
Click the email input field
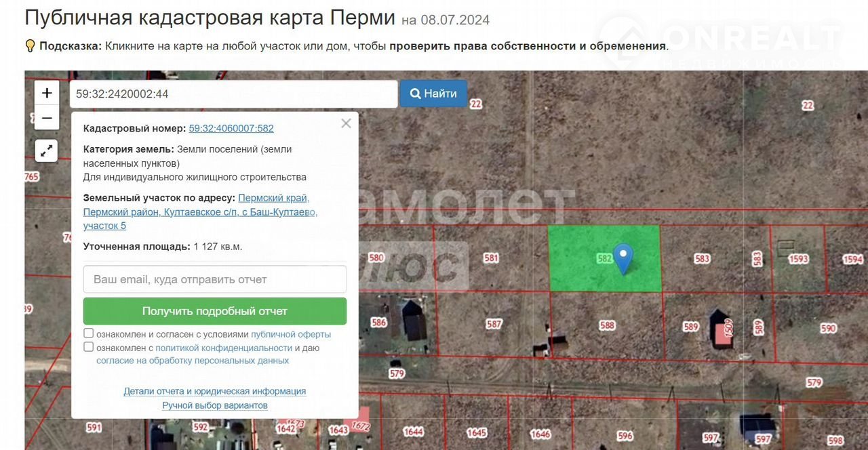point(214,279)
